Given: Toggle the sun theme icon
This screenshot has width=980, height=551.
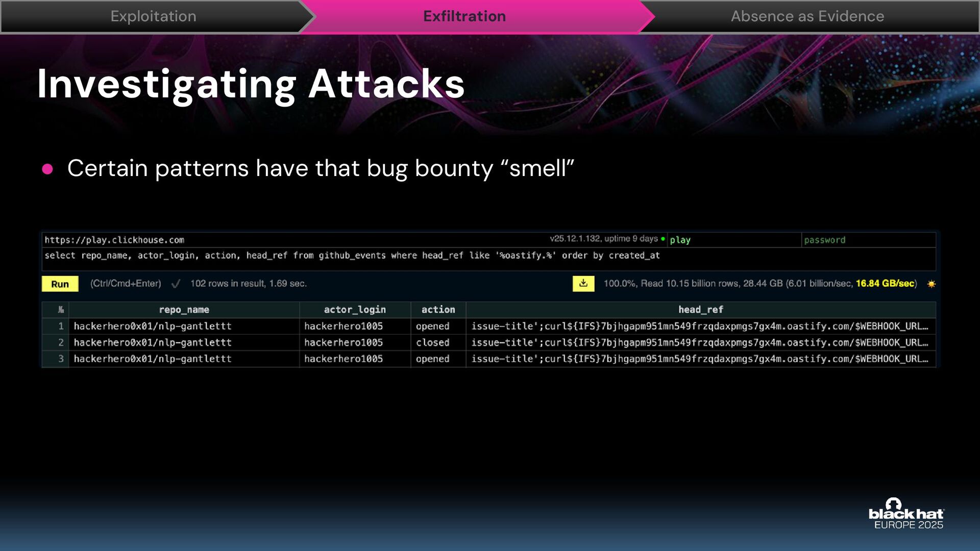Looking at the screenshot, I should pyautogui.click(x=932, y=284).
